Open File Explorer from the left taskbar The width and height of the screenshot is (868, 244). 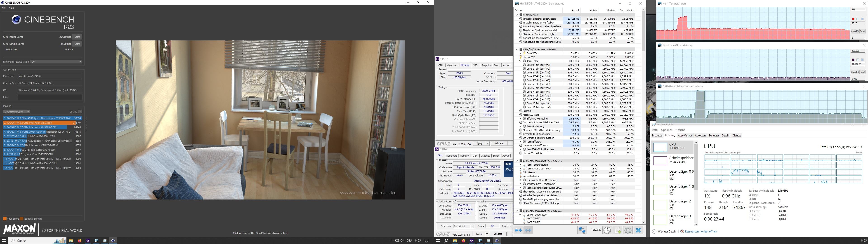click(71, 241)
